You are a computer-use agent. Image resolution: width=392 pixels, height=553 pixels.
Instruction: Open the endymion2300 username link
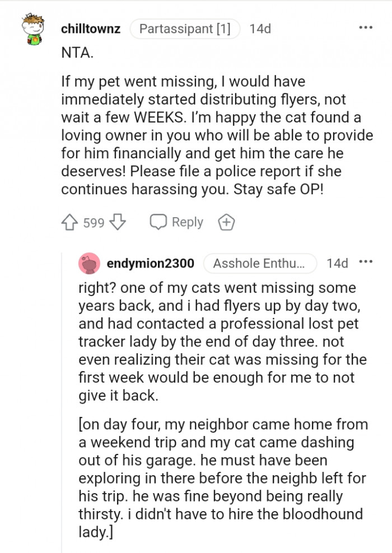tap(150, 263)
